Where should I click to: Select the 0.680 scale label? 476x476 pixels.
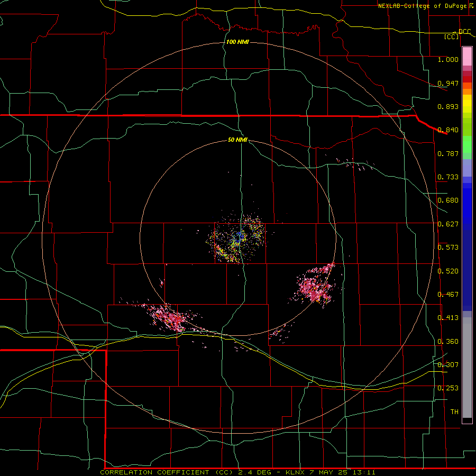tap(448, 200)
